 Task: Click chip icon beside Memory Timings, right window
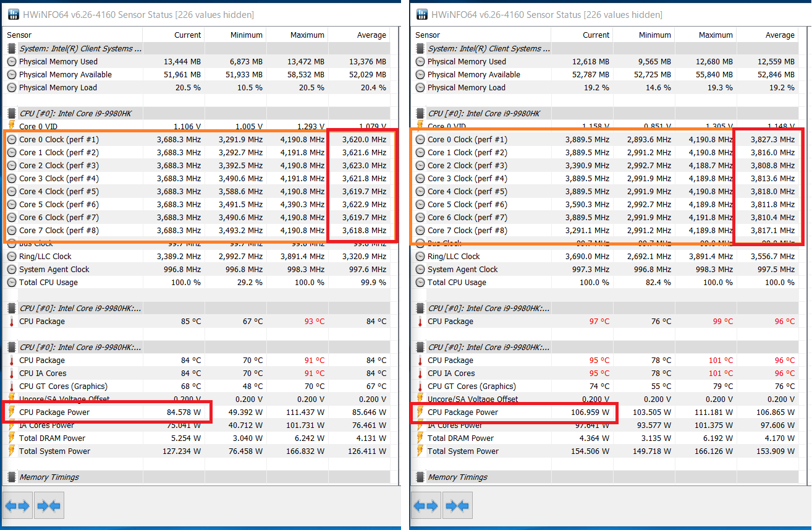(420, 477)
